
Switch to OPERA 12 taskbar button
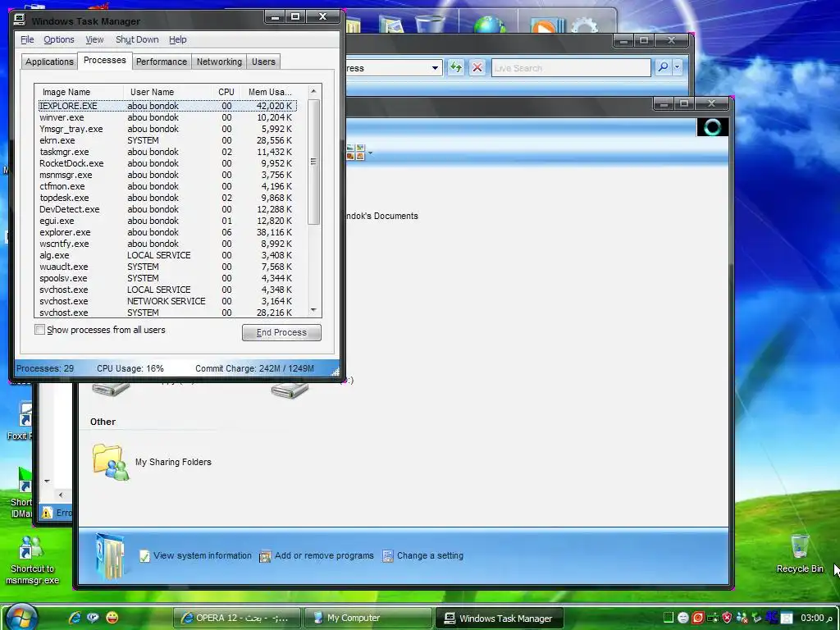[x=237, y=619]
